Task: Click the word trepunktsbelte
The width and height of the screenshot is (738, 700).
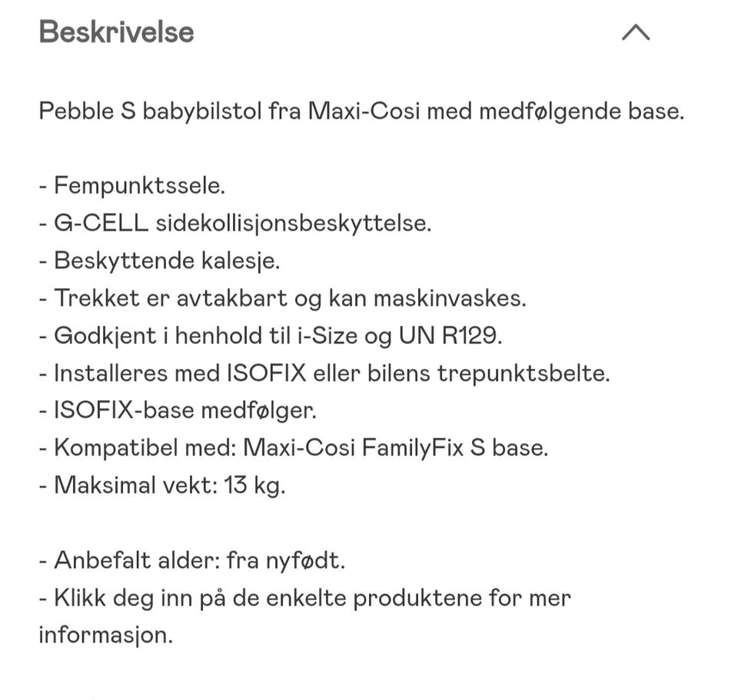Action: pos(524,374)
